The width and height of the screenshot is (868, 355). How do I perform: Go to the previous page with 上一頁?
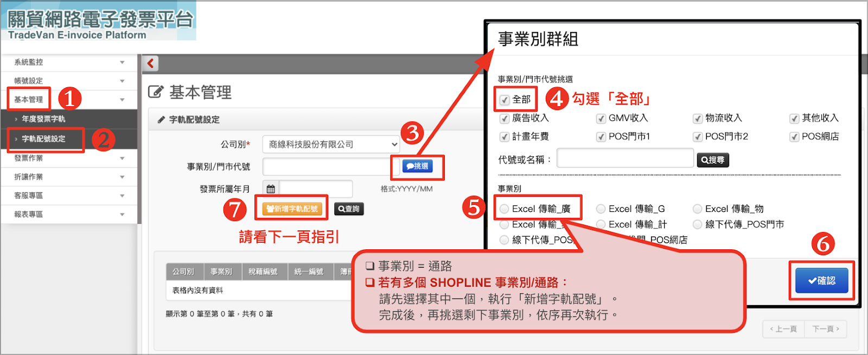tap(783, 329)
